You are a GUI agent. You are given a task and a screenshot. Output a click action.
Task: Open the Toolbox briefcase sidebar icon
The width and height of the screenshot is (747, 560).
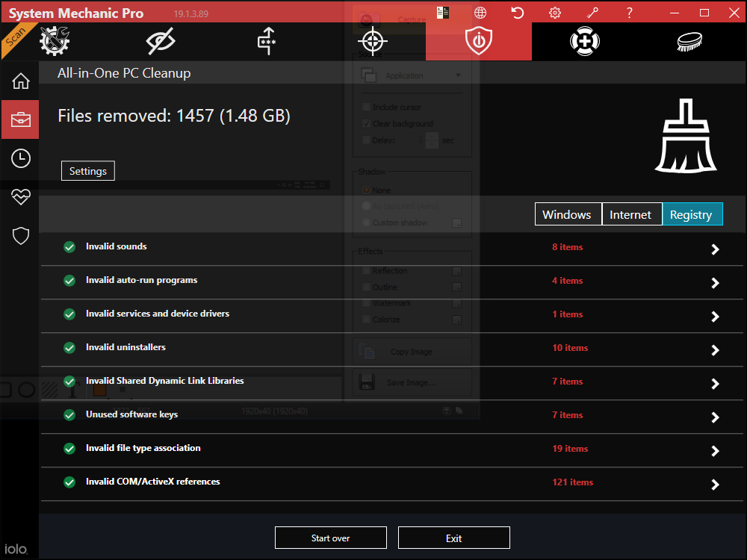(x=20, y=119)
